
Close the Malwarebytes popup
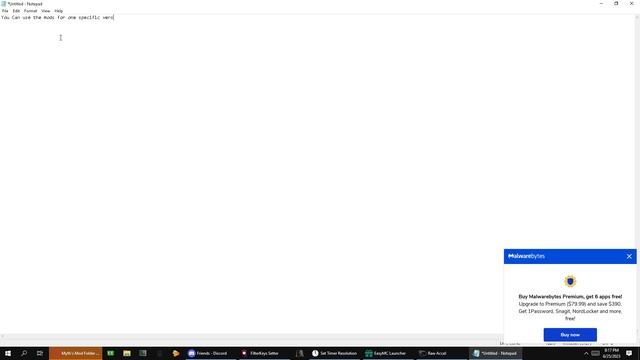click(x=629, y=256)
